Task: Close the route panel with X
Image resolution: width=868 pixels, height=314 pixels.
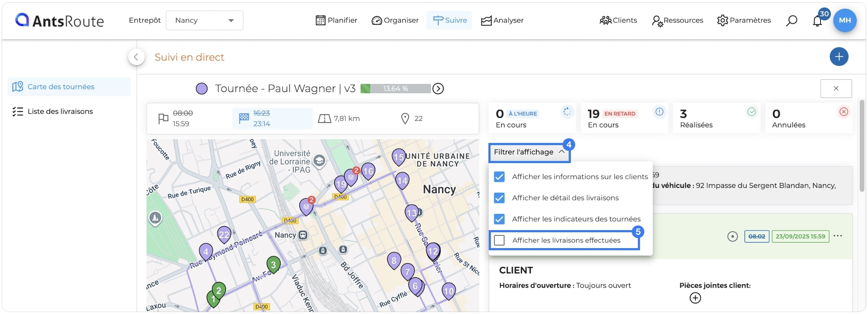Action: pos(836,89)
